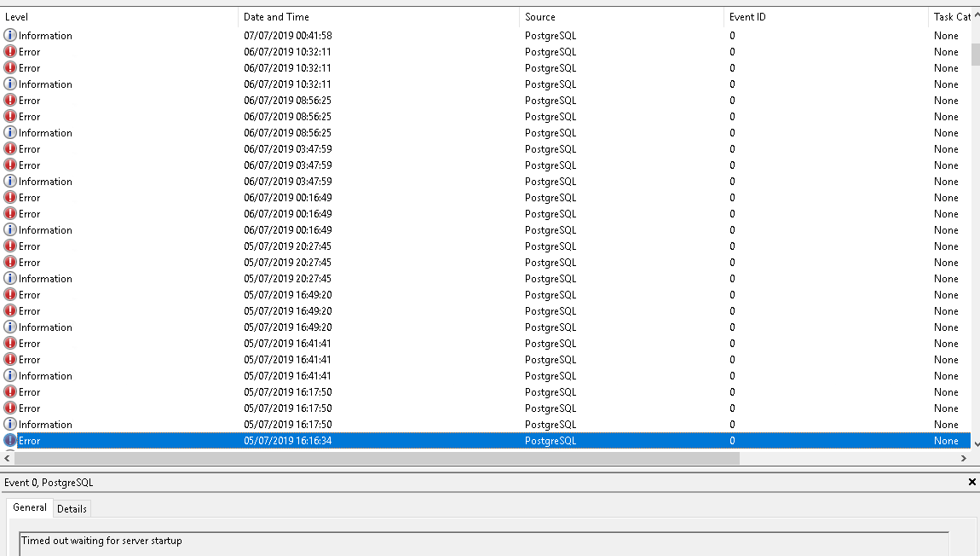Viewport: 980px width, 556px height.
Task: Click Information icon for 05/07/2019 16:17:50
Action: 10,425
